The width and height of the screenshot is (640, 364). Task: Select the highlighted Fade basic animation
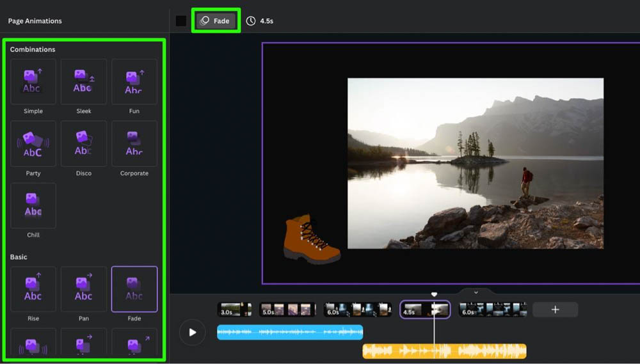(134, 289)
